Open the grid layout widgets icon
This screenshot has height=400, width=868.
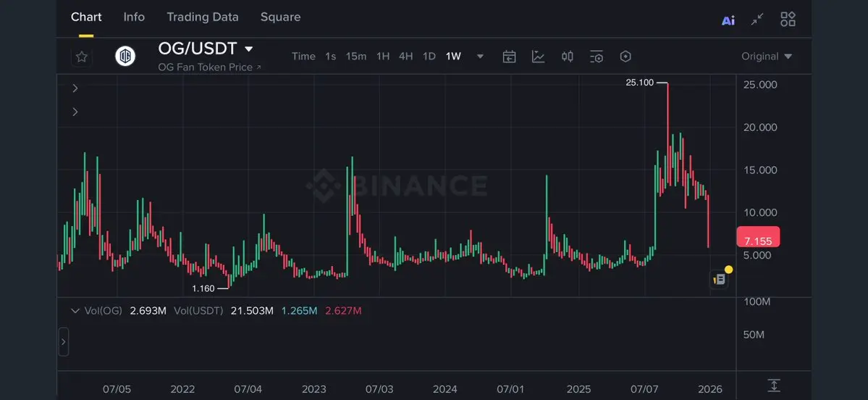[788, 20]
